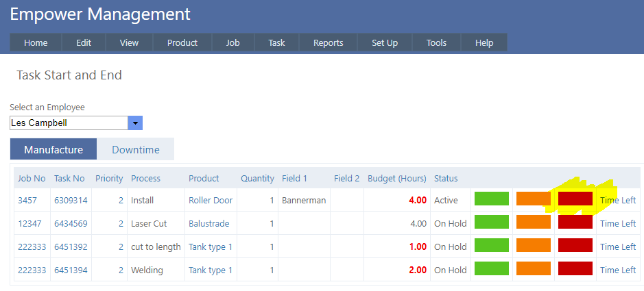Open the Balustrade product link
Screen dimensions: 644x291
tap(208, 223)
